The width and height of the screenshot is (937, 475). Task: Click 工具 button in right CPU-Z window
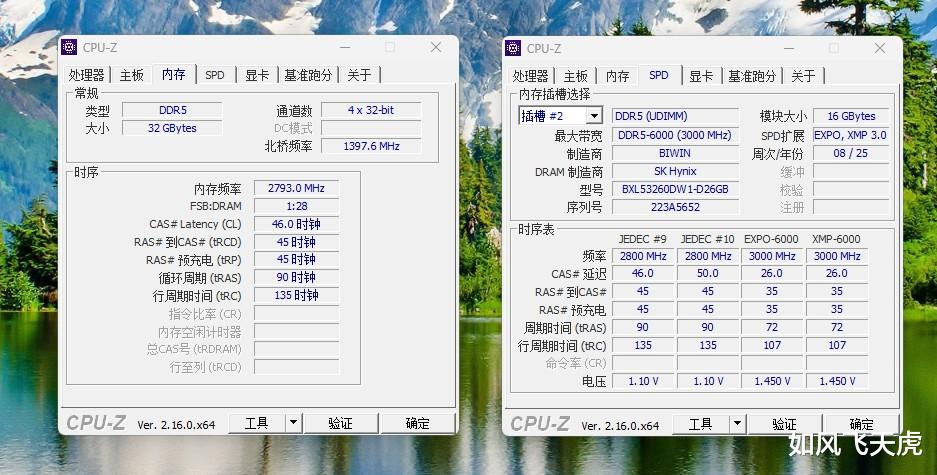point(701,424)
